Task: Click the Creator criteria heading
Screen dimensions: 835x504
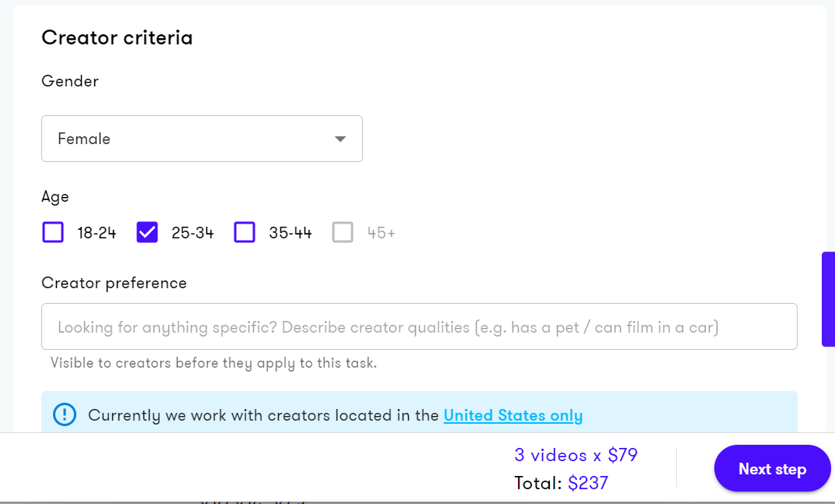Action: pos(117,37)
